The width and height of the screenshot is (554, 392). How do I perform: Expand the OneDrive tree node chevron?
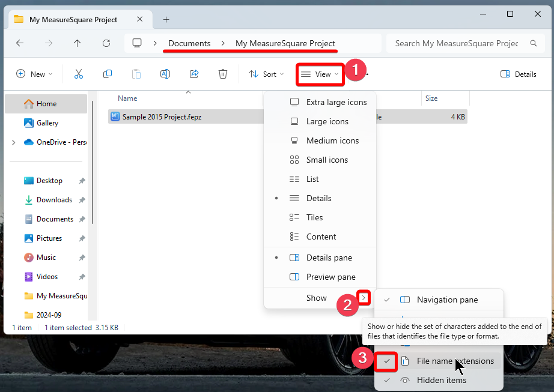click(13, 142)
